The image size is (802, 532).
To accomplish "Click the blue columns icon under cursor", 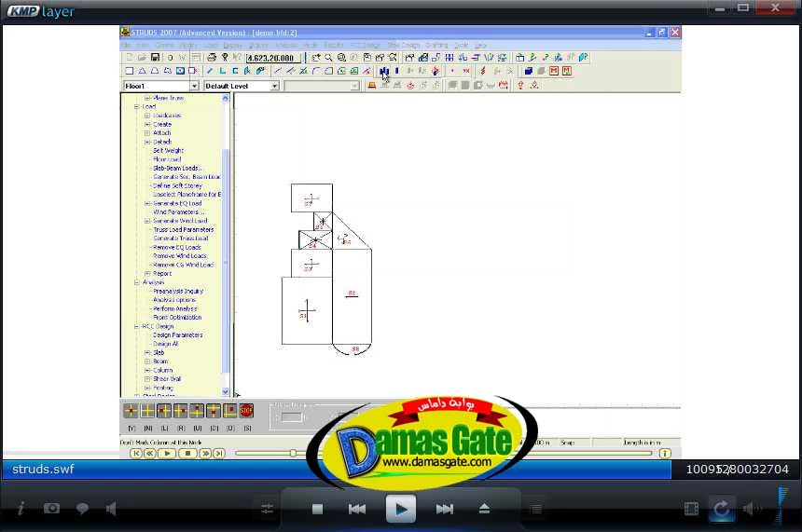I will 384,71.
